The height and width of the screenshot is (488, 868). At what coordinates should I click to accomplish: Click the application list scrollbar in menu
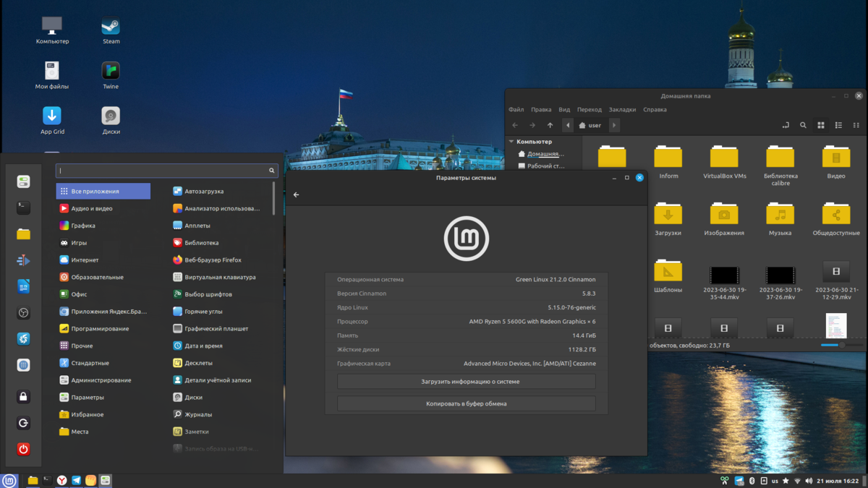pos(273,198)
